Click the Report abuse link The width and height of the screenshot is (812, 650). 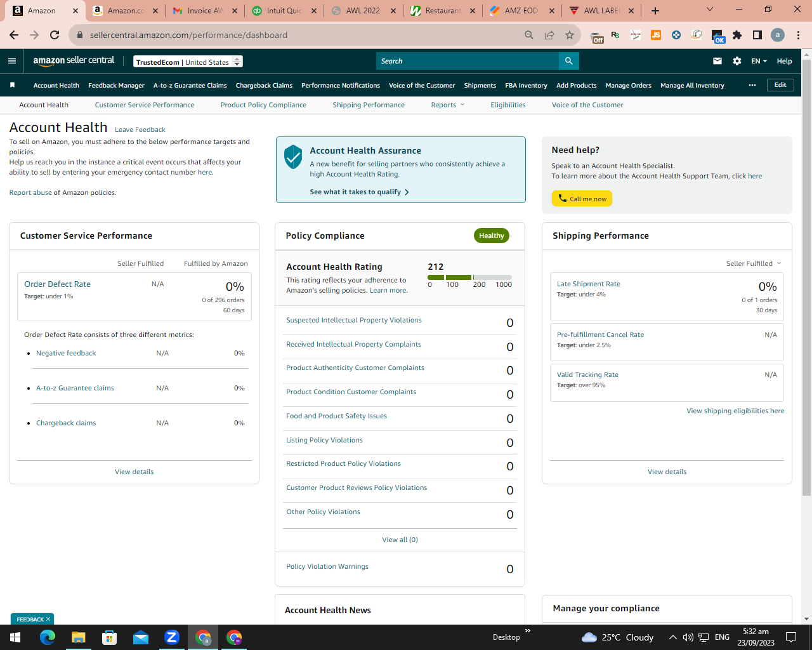click(x=30, y=192)
